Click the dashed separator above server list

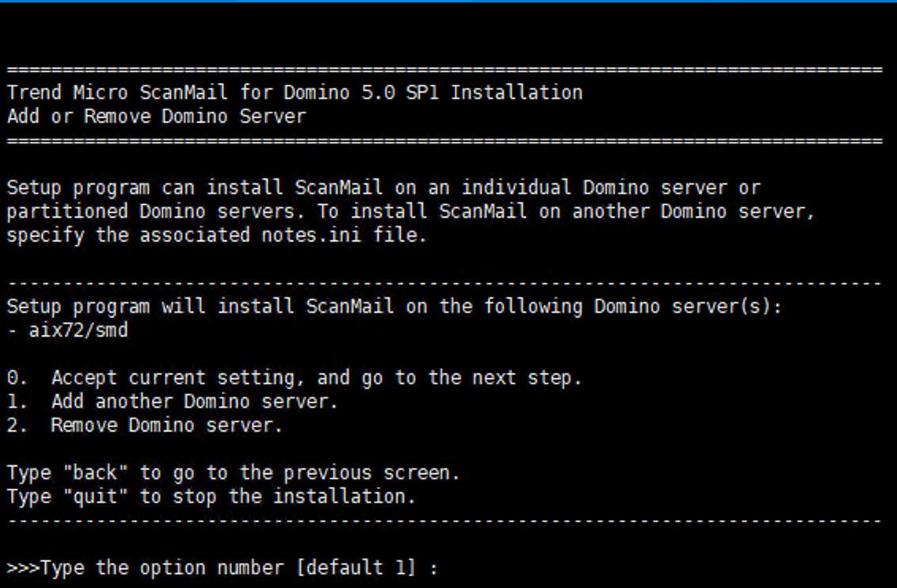pyautogui.click(x=444, y=284)
